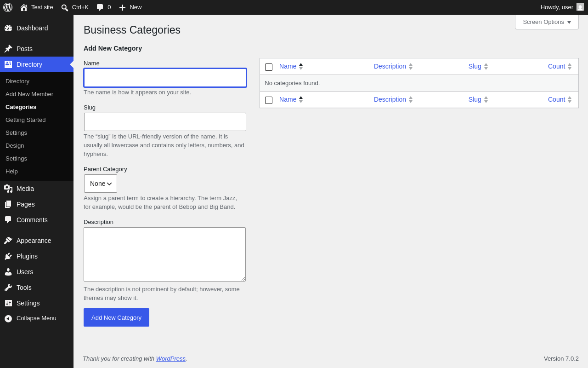Open Tools via the wrench icon
This screenshot has width=588, height=368.
(8, 287)
